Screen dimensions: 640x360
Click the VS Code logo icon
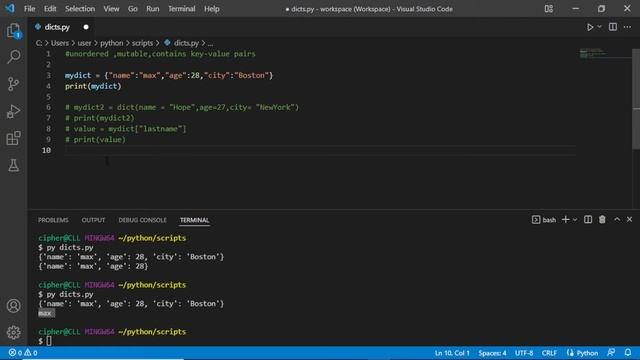pyautogui.click(x=10, y=8)
